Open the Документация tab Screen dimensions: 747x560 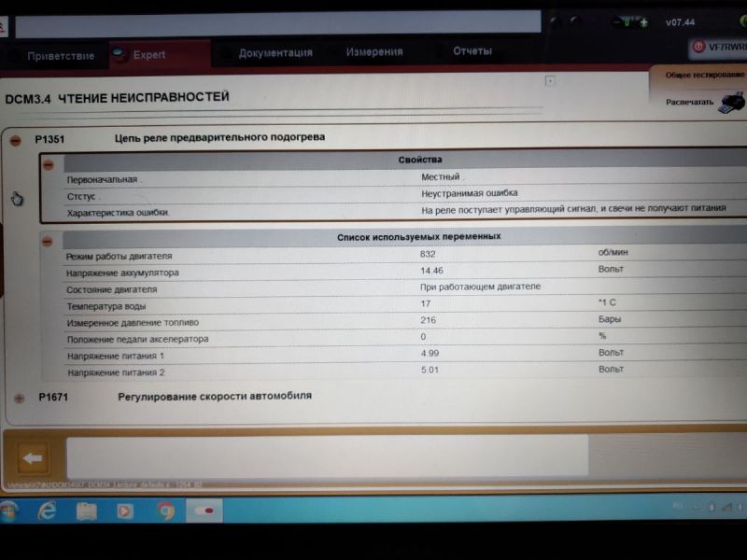[275, 53]
